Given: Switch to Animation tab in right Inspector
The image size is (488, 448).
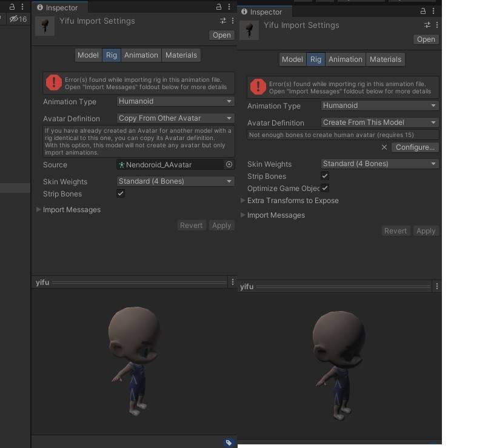Looking at the screenshot, I should click(x=346, y=59).
